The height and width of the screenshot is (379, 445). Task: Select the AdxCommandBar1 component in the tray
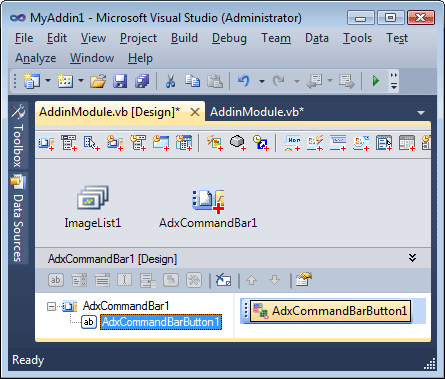point(208,208)
